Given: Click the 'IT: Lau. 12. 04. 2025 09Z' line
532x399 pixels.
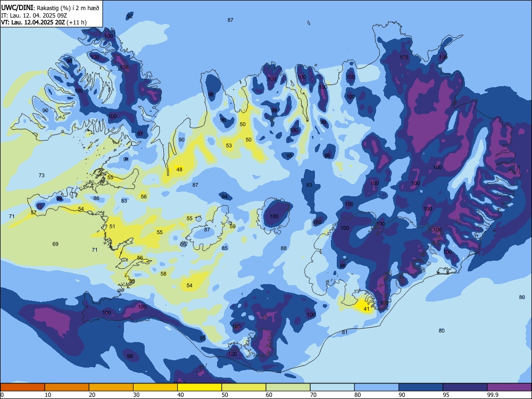Looking at the screenshot, I should pos(34,15).
